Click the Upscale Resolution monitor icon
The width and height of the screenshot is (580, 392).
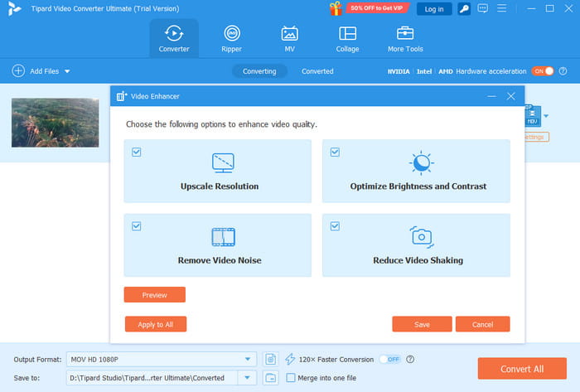click(x=223, y=162)
